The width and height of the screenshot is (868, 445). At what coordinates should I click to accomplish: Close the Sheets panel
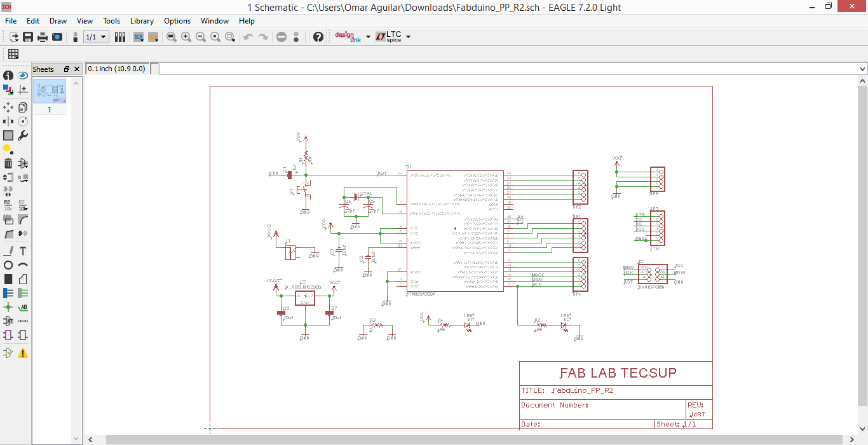(x=77, y=69)
